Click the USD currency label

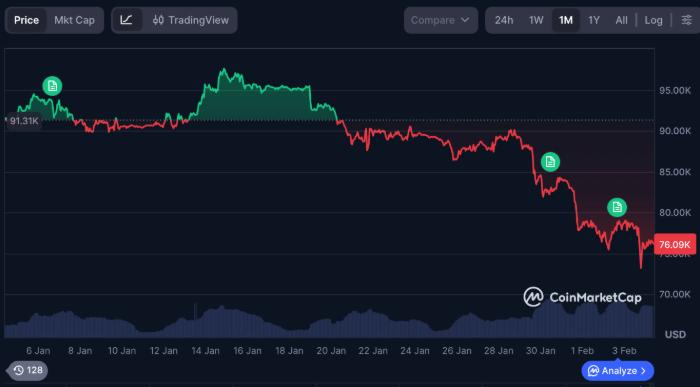coord(675,334)
